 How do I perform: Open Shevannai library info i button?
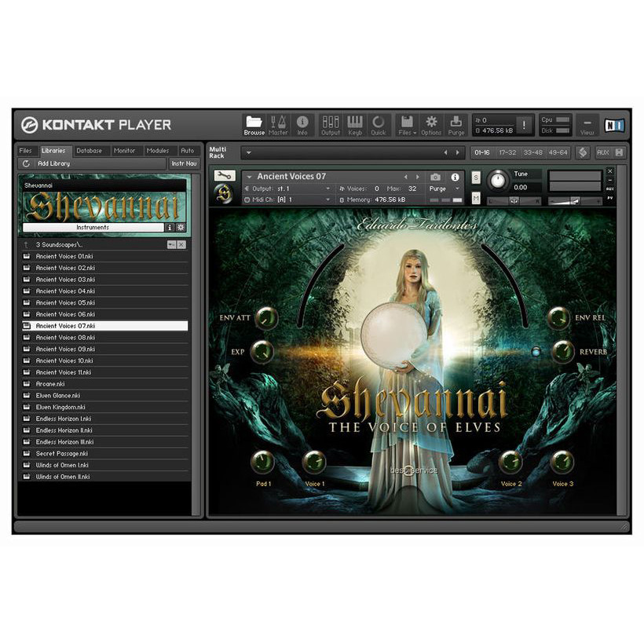coord(170,227)
